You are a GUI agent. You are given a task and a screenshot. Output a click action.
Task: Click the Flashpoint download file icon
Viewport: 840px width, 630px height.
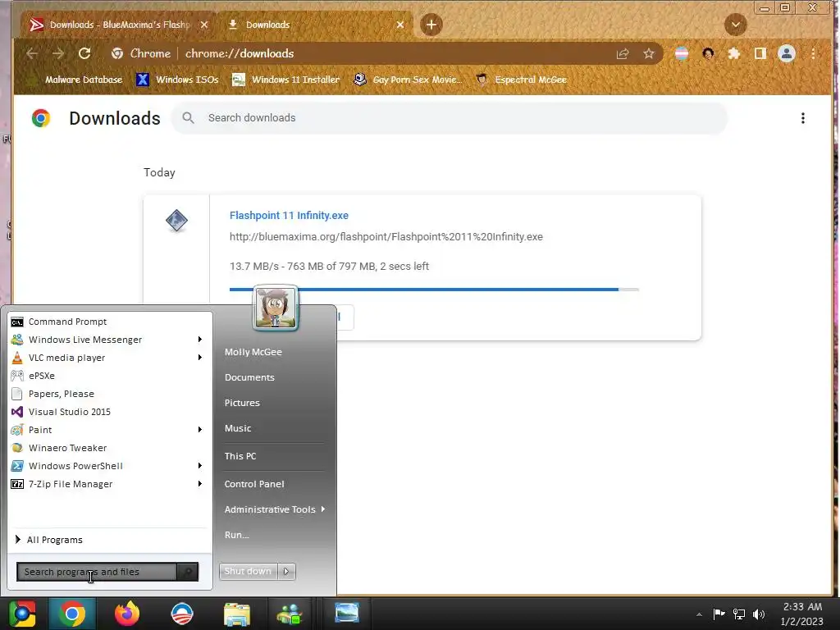coord(176,220)
